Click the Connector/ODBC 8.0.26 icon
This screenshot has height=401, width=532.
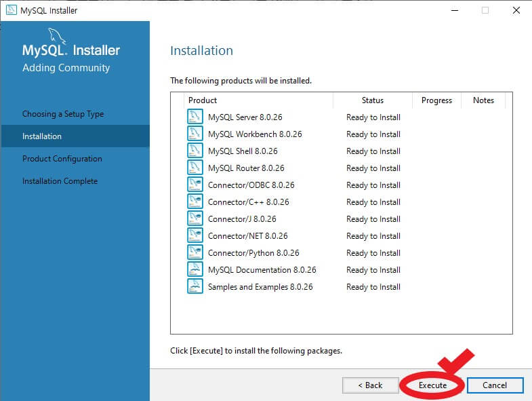tap(195, 184)
